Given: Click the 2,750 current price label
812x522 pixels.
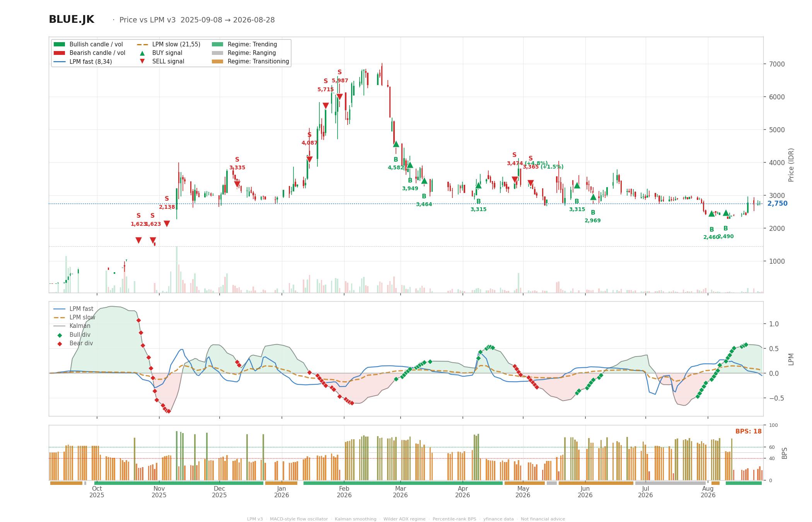Looking at the screenshot, I should 777,203.
